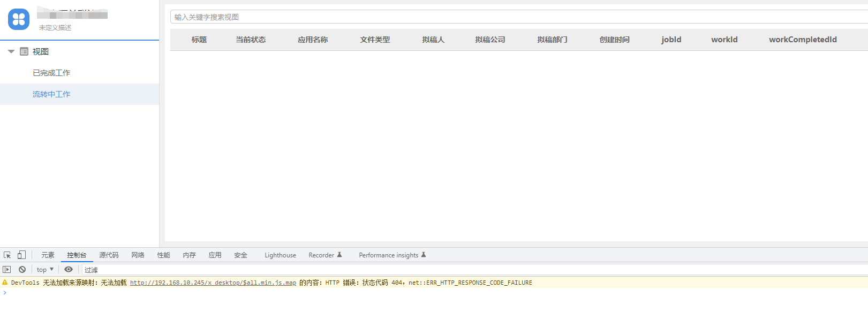Open the top JavaScript context dropdown
868x320 pixels.
click(45, 270)
